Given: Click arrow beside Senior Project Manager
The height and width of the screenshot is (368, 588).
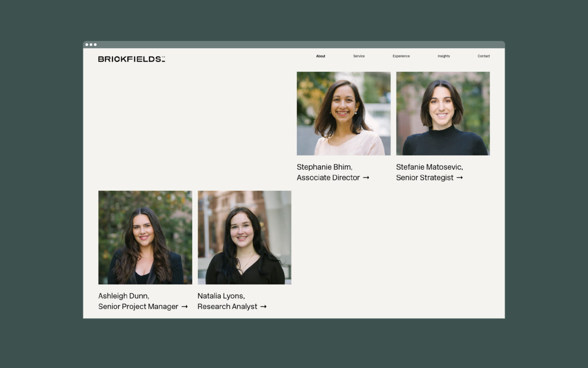Looking at the screenshot, I should [x=184, y=307].
